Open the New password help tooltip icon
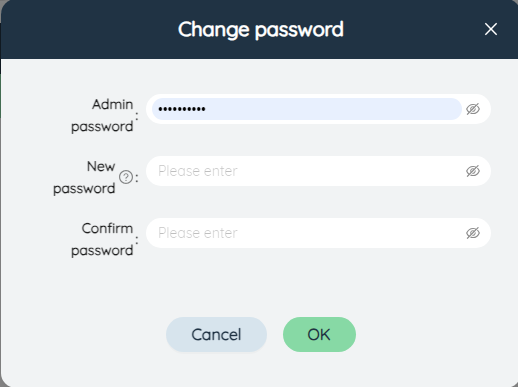The width and height of the screenshot is (518, 387). tap(126, 177)
